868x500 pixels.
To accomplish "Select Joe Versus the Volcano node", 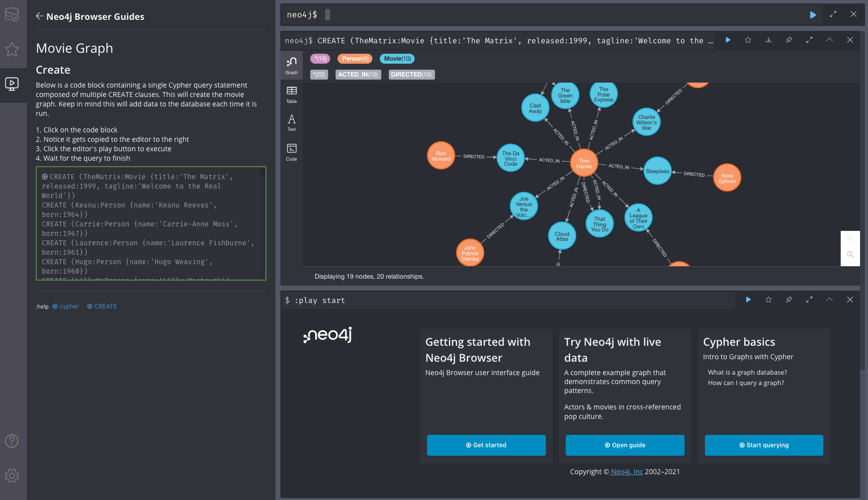I will (524, 206).
